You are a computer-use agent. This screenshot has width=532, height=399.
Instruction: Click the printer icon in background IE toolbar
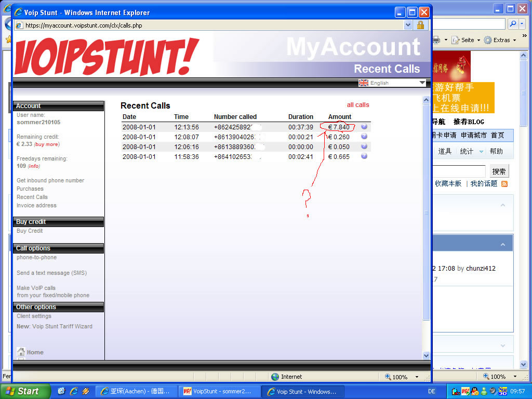tap(436, 40)
